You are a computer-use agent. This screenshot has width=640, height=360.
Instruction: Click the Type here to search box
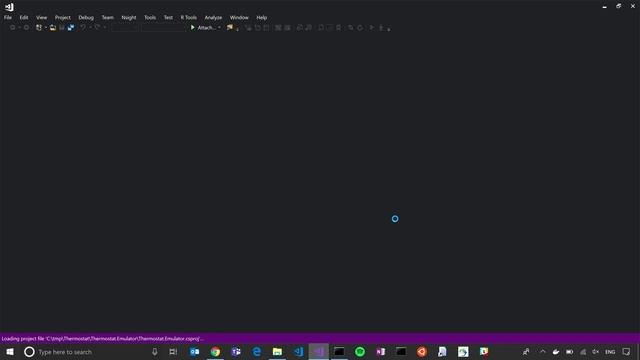pos(93,352)
